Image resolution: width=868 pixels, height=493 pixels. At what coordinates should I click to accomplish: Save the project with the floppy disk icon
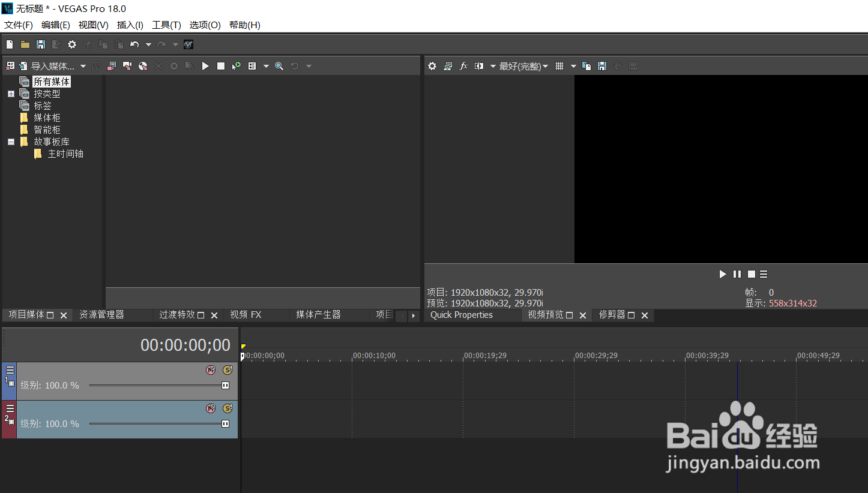(x=41, y=44)
